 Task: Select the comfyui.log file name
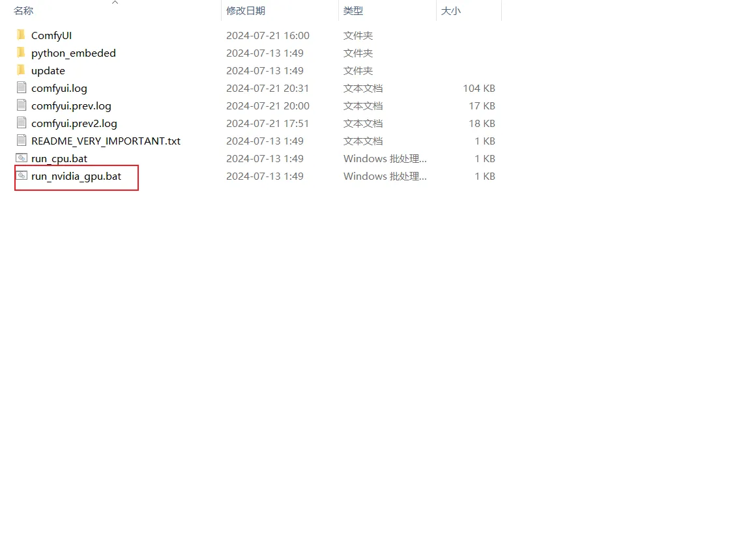click(59, 88)
